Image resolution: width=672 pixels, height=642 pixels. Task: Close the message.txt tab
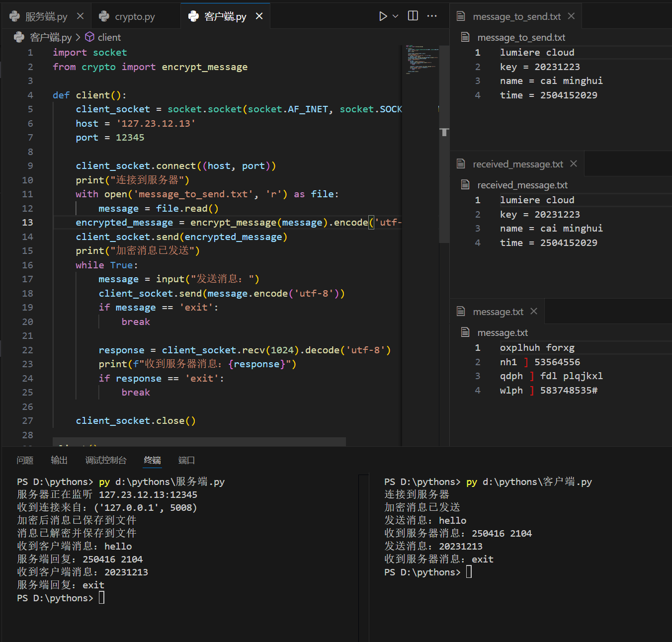point(534,312)
